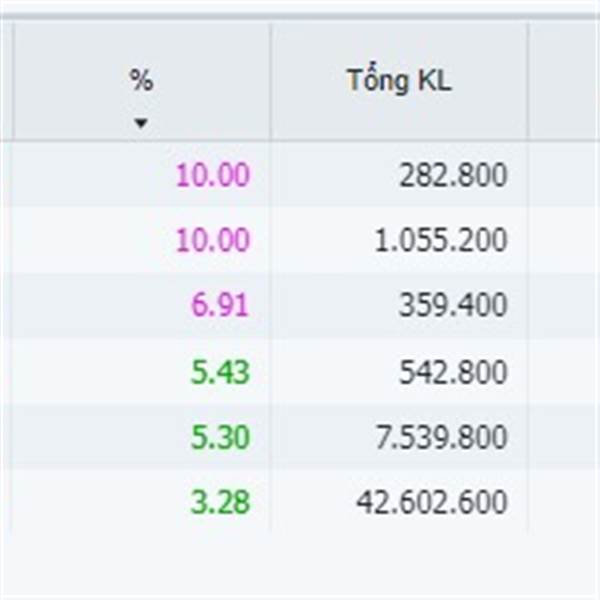Sort by the % column header
The width and height of the screenshot is (600, 600).
coord(142,80)
